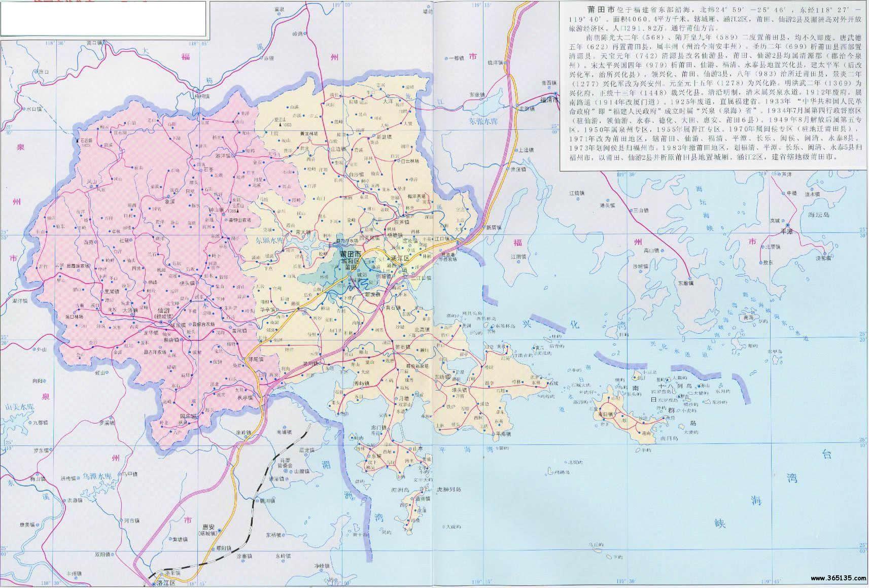Click the 洛江区 label at bottom
The width and height of the screenshot is (869, 588).
click(x=166, y=583)
